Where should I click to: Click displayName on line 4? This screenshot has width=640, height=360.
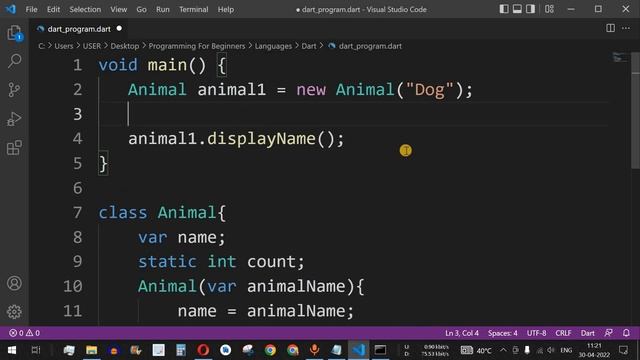click(261, 139)
